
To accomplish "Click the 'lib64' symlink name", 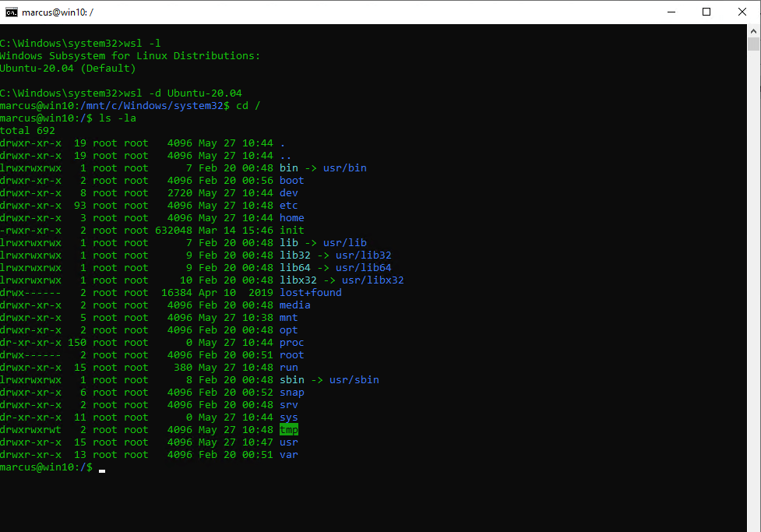I will coord(295,268).
